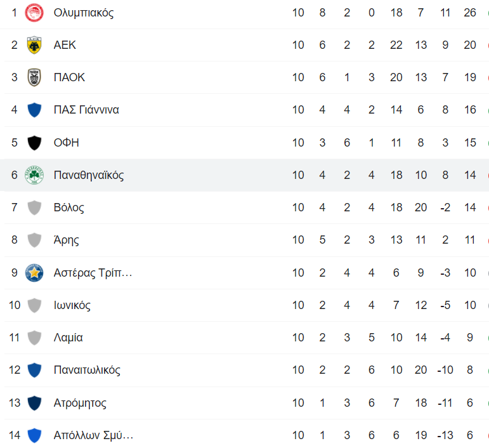The image size is (489, 448).
Task: Click the Ατρόμητος rank number 13
Action: [15, 403]
